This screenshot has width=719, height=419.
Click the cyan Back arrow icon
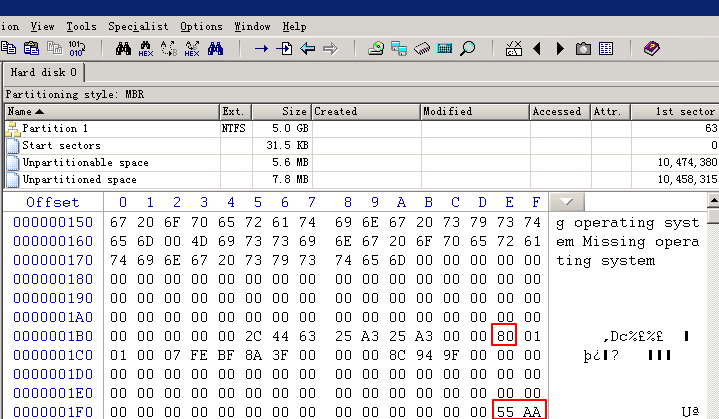point(307,48)
